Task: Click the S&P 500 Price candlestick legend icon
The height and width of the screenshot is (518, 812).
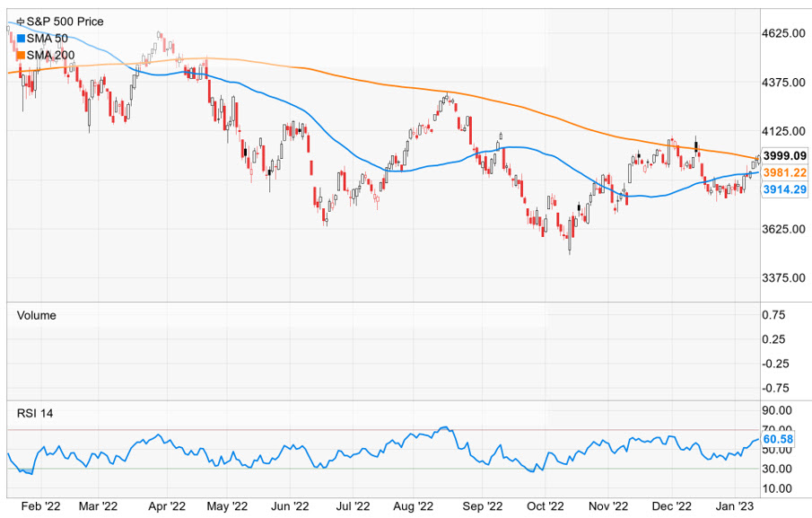Action: 21,22
